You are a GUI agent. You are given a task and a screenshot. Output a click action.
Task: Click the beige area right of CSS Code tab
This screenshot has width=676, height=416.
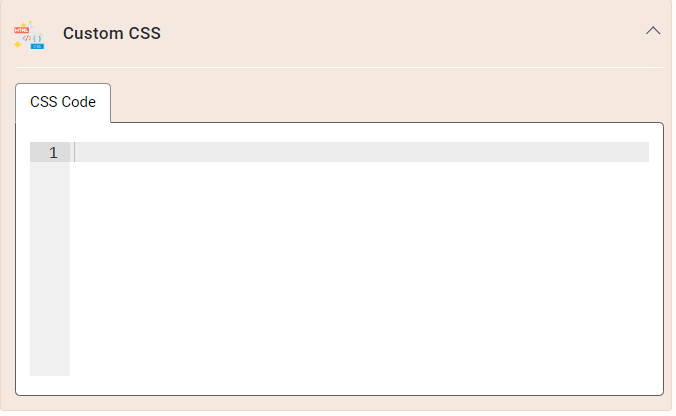pyautogui.click(x=387, y=102)
